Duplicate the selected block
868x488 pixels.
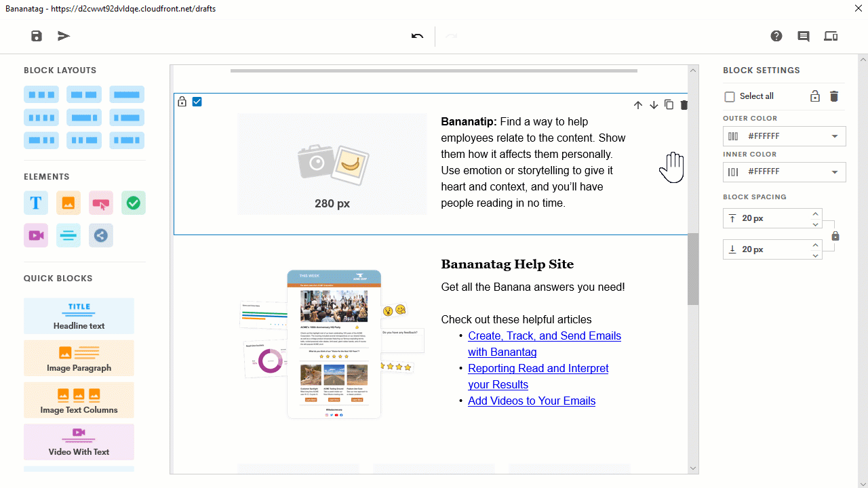[x=669, y=104]
